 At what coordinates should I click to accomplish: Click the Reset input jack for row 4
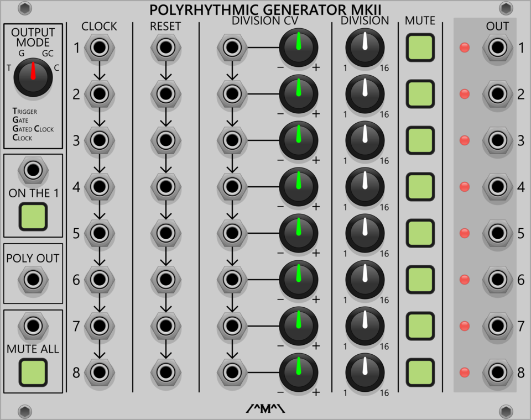tap(166, 186)
